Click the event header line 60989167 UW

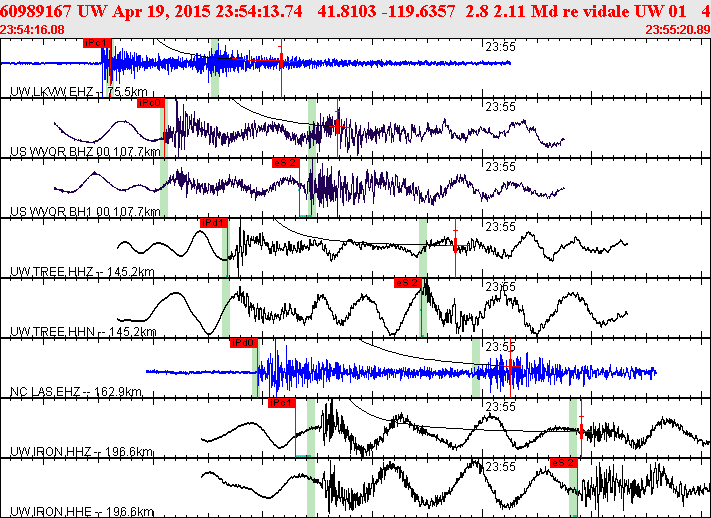[356, 11]
